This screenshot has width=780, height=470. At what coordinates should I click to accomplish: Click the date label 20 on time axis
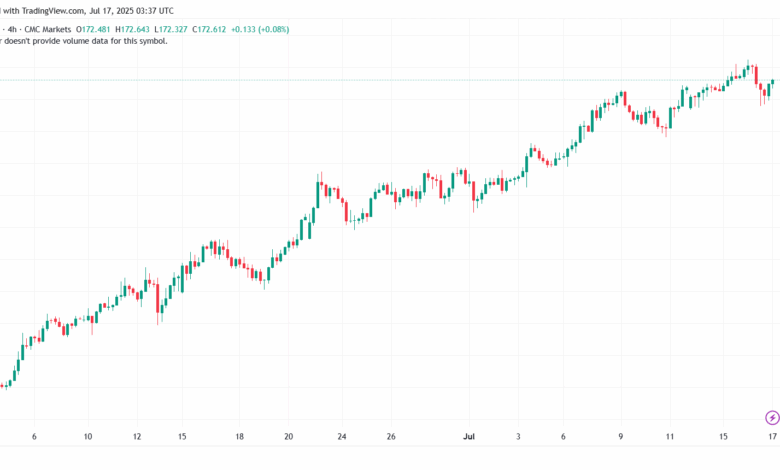[x=289, y=437]
